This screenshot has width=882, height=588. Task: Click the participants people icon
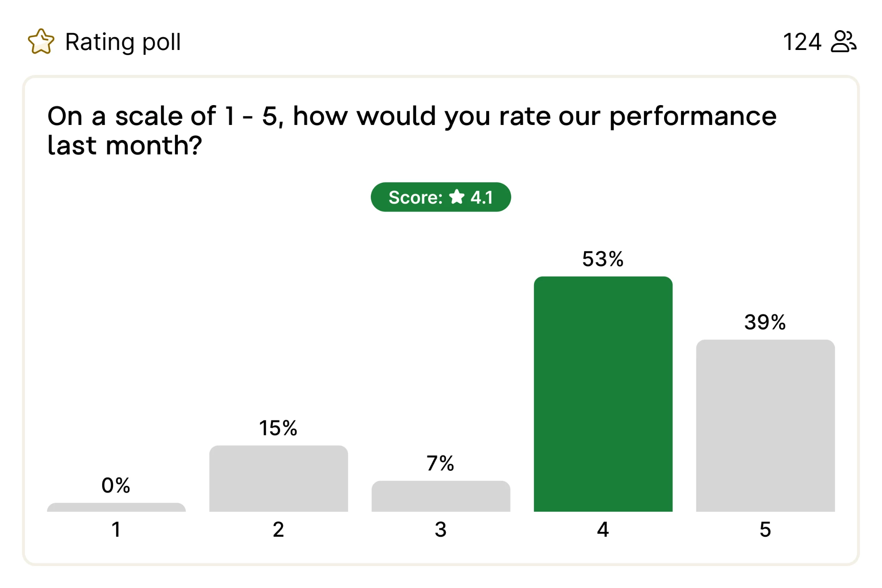click(x=843, y=41)
